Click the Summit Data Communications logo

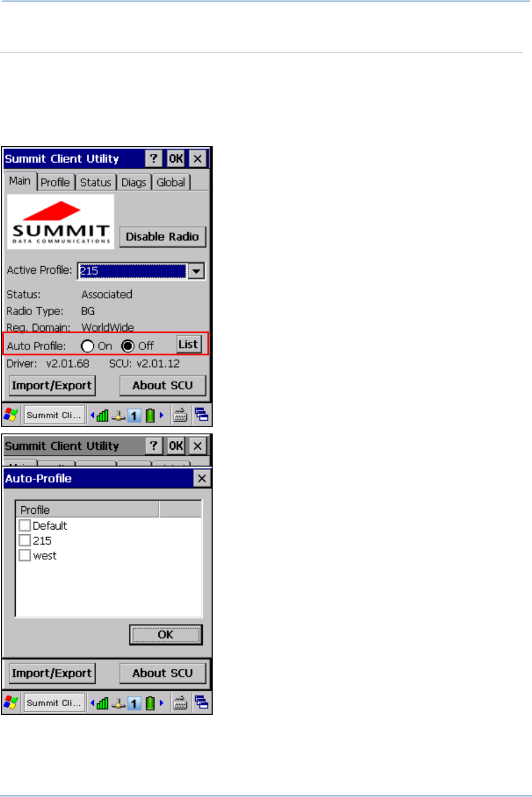[61, 222]
